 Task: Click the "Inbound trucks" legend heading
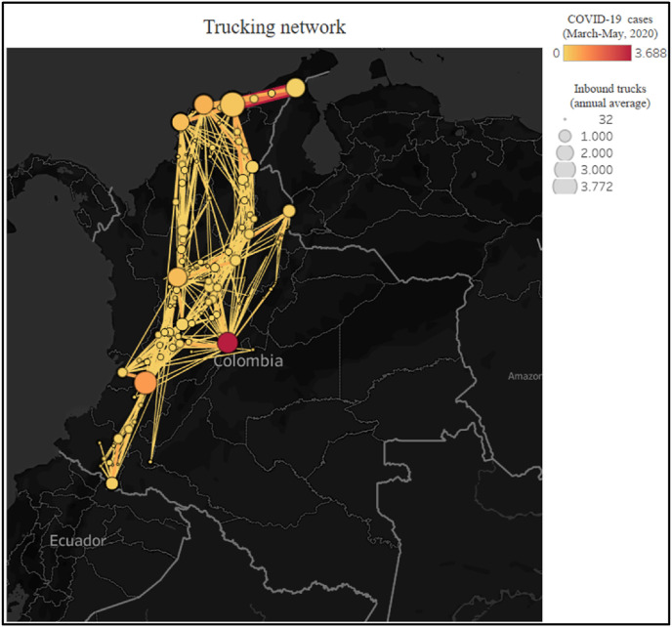[609, 89]
